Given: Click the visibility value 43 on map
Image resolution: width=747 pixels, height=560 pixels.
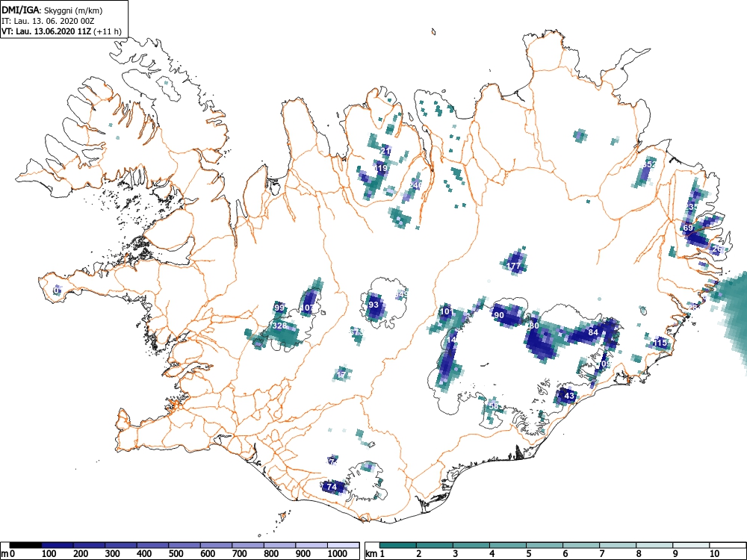Looking at the screenshot, I should point(568,396).
